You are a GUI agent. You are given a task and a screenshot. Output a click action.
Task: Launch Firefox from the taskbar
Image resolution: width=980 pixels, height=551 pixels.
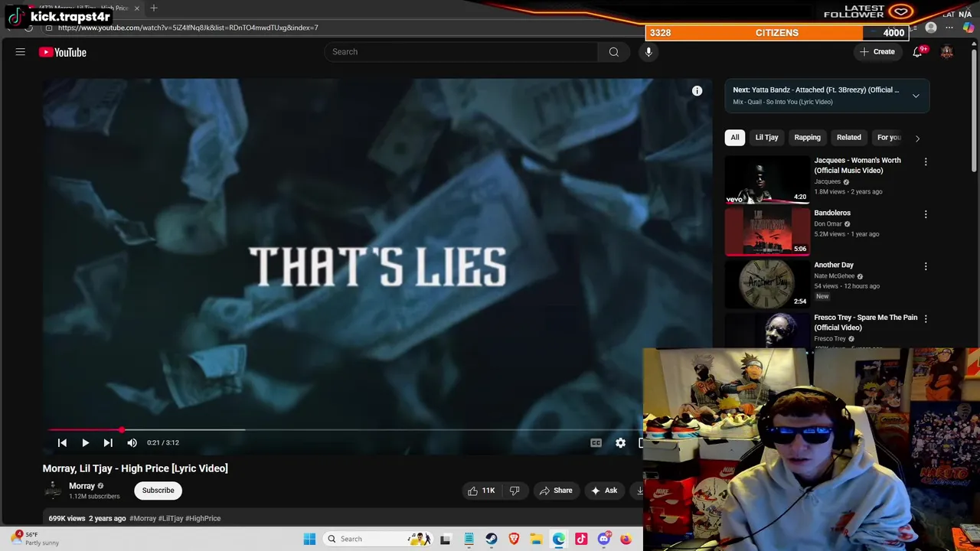(x=626, y=539)
